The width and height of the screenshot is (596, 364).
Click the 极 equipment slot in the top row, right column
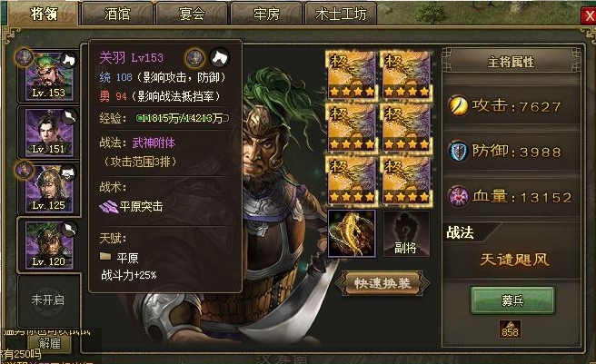(406, 75)
